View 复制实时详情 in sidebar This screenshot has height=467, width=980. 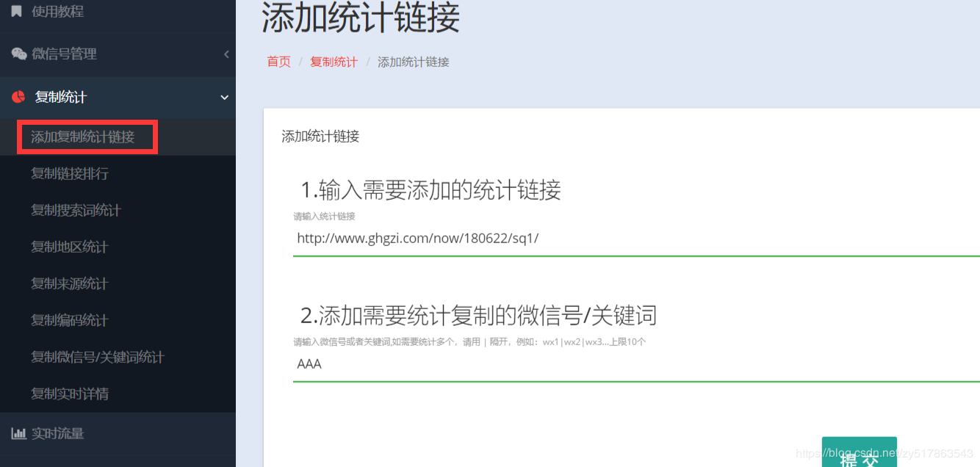click(70, 394)
